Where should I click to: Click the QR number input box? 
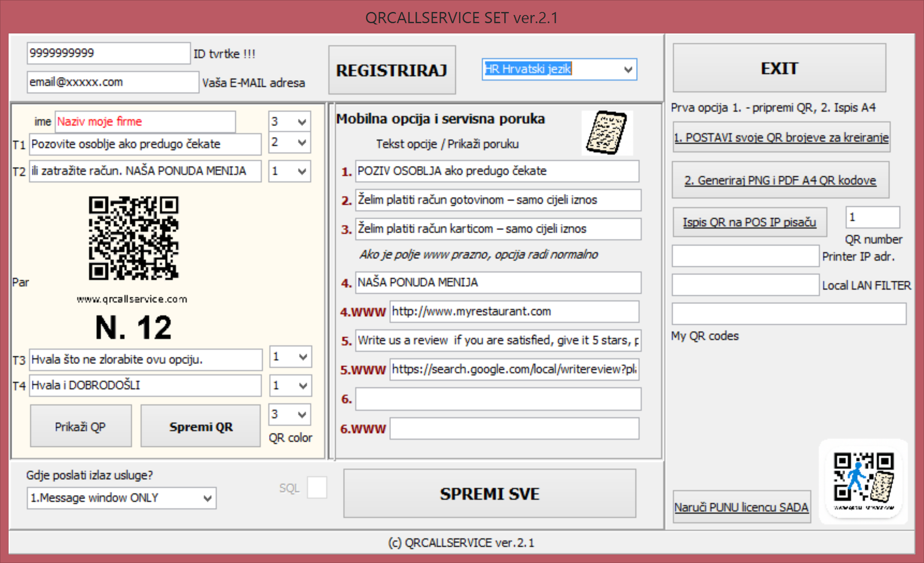pyautogui.click(x=872, y=218)
